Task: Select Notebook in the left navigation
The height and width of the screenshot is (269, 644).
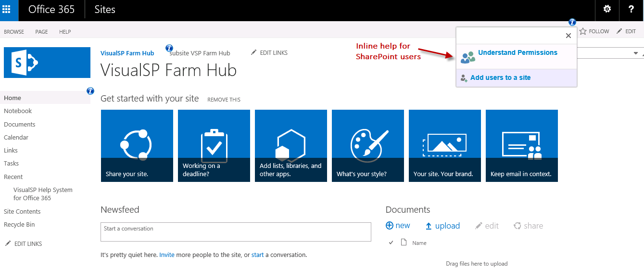Action: coord(18,111)
